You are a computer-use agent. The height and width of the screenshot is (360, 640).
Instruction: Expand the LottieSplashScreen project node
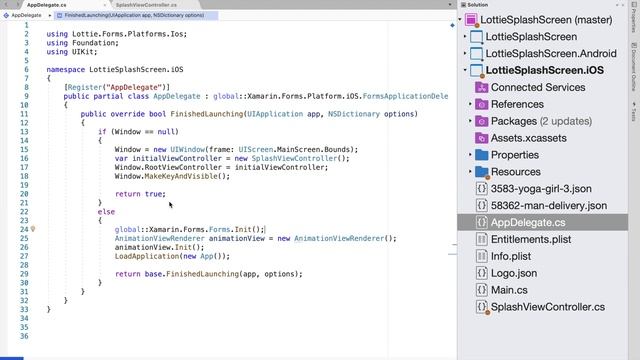(x=465, y=37)
